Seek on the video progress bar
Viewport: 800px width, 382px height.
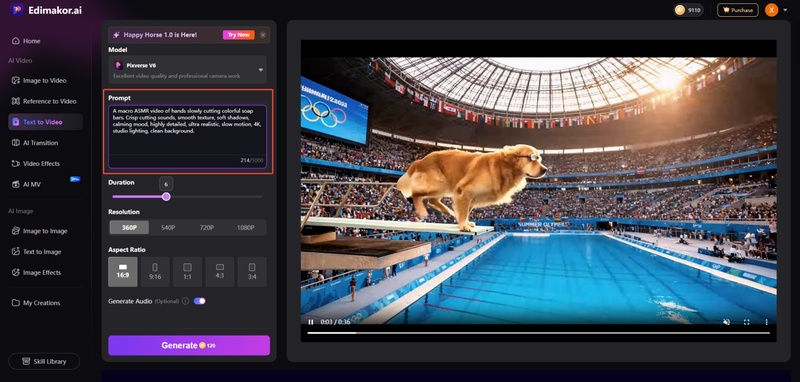[x=538, y=333]
